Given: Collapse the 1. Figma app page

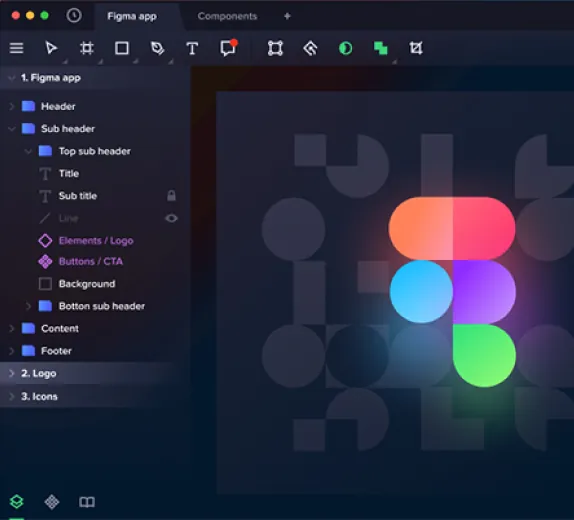Looking at the screenshot, I should [x=12, y=78].
